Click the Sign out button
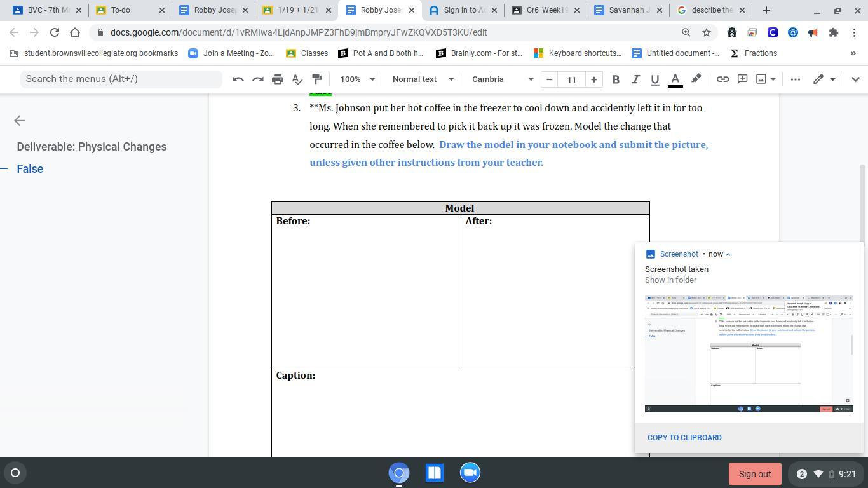This screenshot has width=868, height=488. coord(754,474)
